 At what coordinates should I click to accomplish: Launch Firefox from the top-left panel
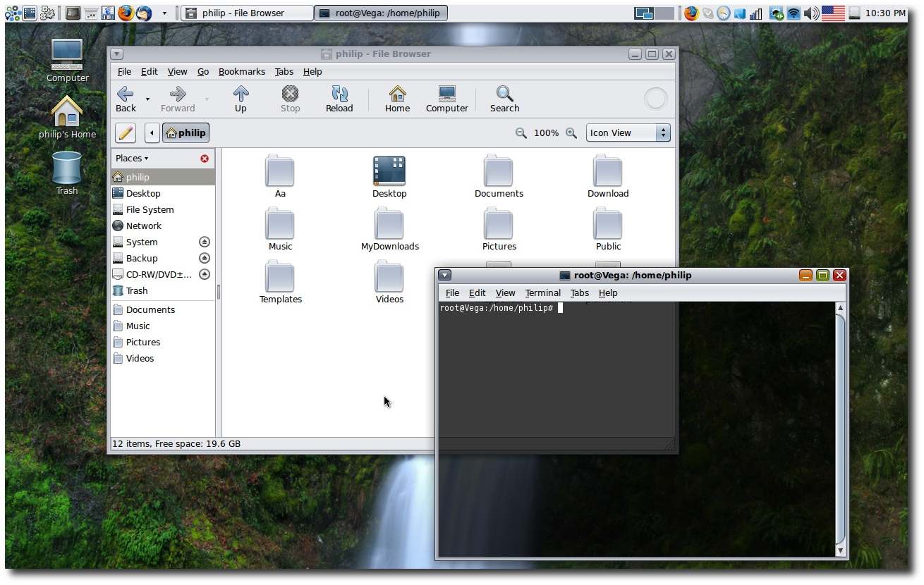pos(126,13)
